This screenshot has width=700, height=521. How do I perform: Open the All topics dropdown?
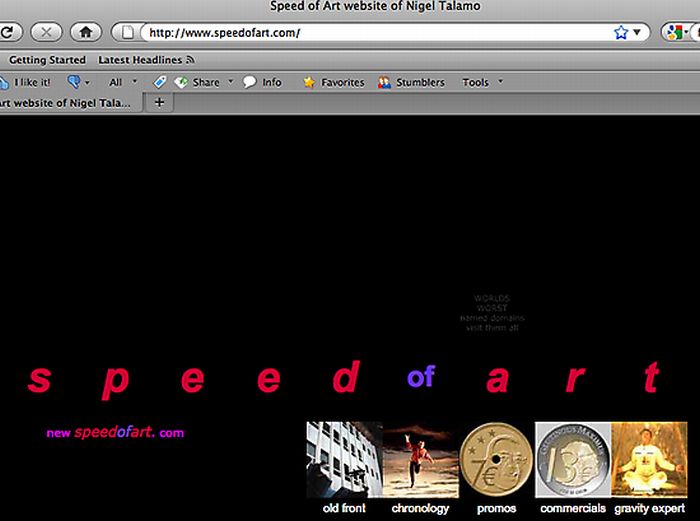tap(122, 82)
